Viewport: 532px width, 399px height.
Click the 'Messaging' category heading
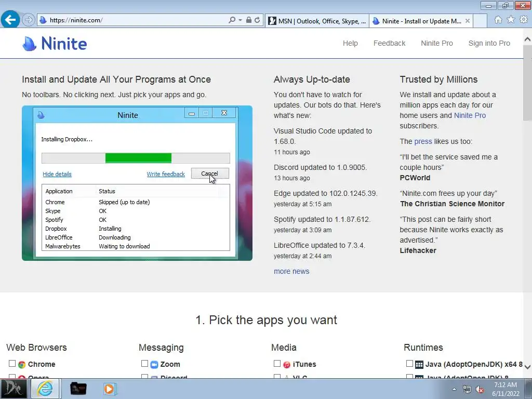[x=161, y=348]
